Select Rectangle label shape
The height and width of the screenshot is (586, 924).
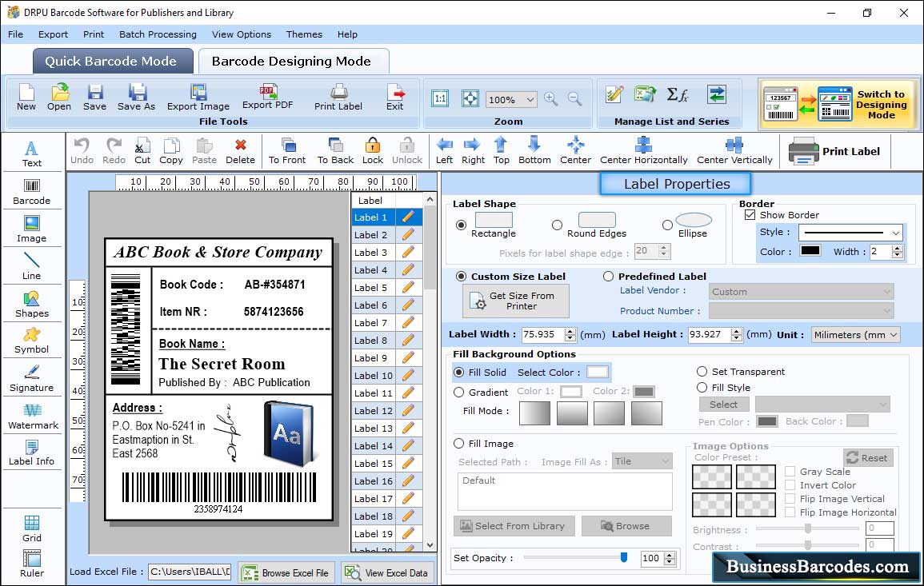click(x=461, y=225)
